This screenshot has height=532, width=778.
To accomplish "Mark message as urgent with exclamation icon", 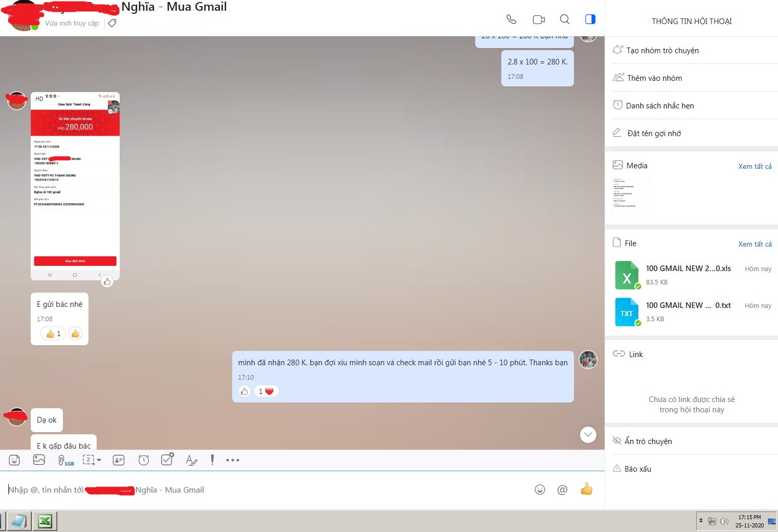I will 212,460.
